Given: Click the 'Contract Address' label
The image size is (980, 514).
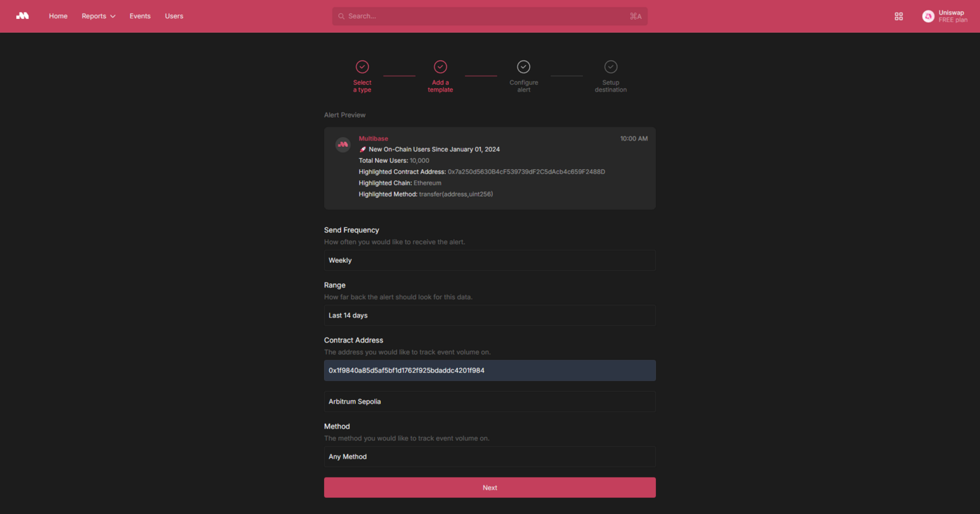Looking at the screenshot, I should pos(353,341).
